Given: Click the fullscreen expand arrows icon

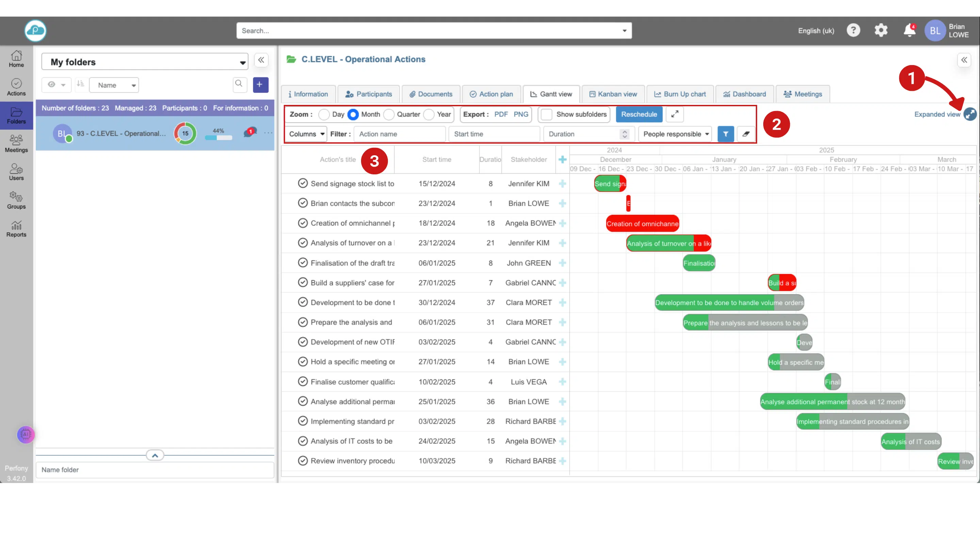Looking at the screenshot, I should [674, 114].
